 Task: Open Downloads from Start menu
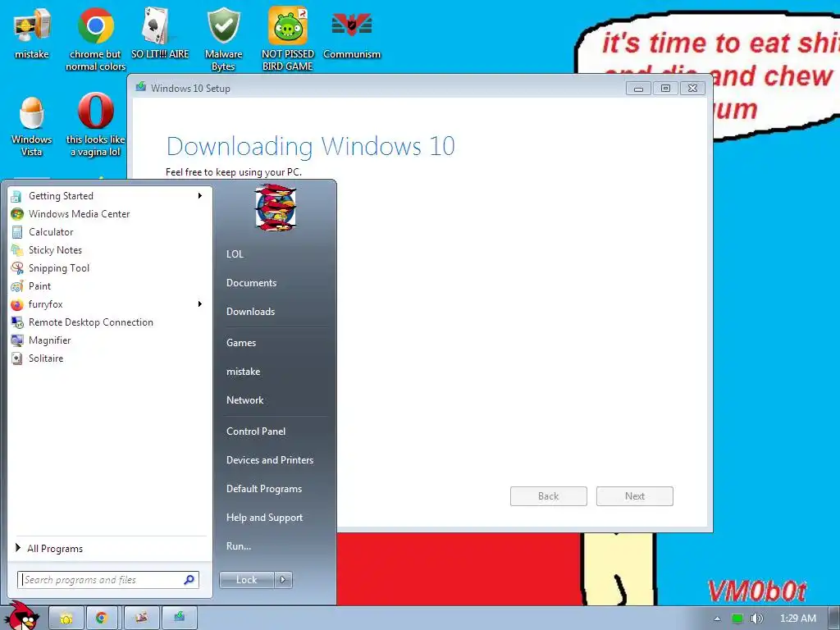point(250,311)
